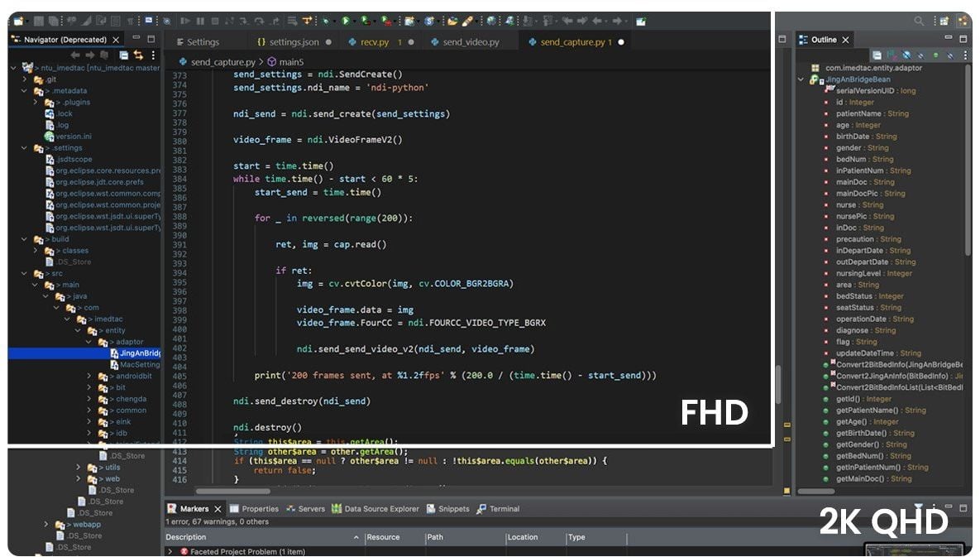Click the Search flashlight-style pencil icon
The height and width of the screenshot is (557, 980).
(467, 21)
